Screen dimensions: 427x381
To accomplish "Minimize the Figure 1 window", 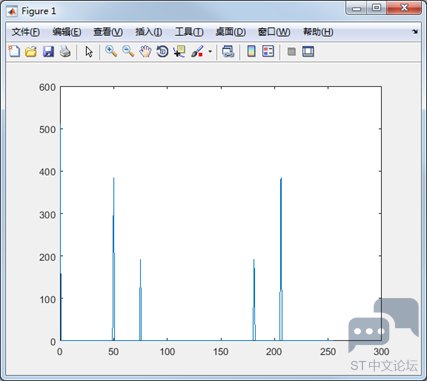I will [x=356, y=8].
